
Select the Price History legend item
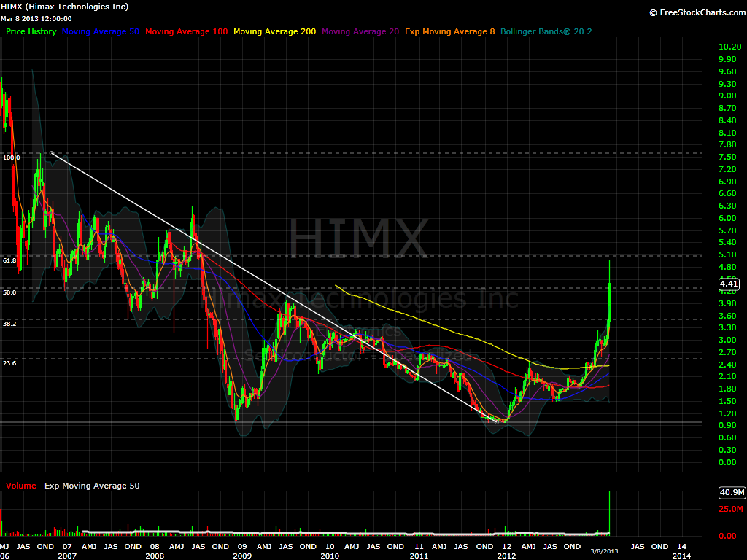(x=31, y=31)
